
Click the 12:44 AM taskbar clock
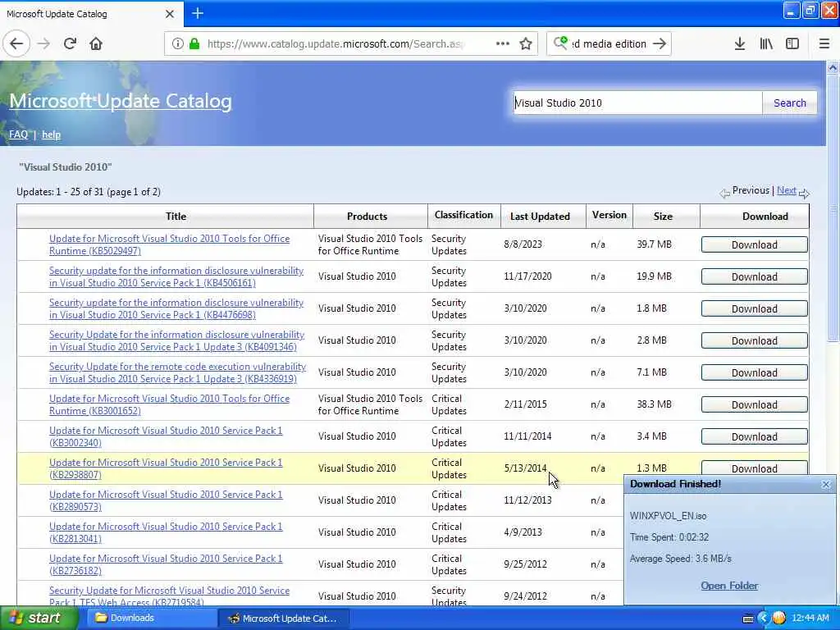[810, 619]
